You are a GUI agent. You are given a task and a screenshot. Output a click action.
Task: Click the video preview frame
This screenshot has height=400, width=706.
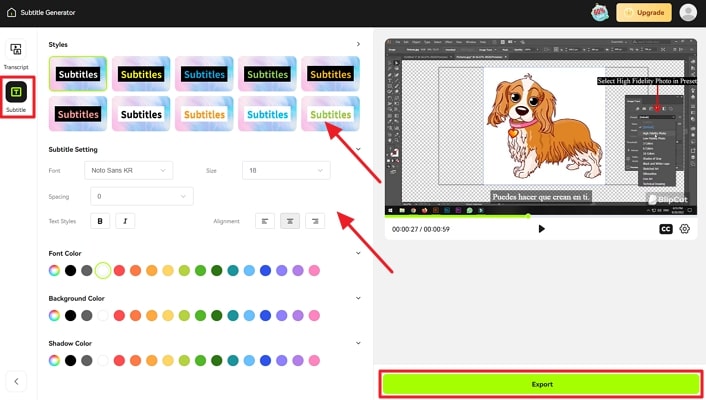tap(541, 127)
